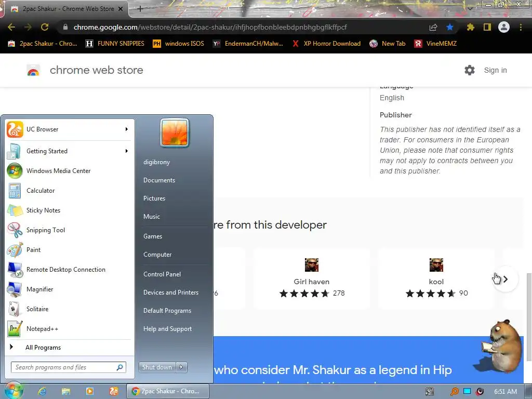Screen dimensions: 532x399
Task: Launch Windows Media Center from Start menu
Action: click(x=69, y=170)
